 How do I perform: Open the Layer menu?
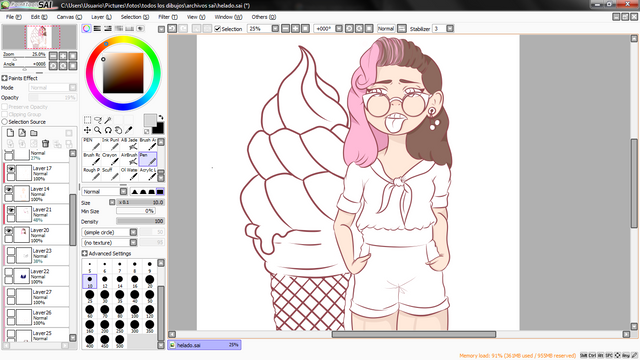coord(101,17)
